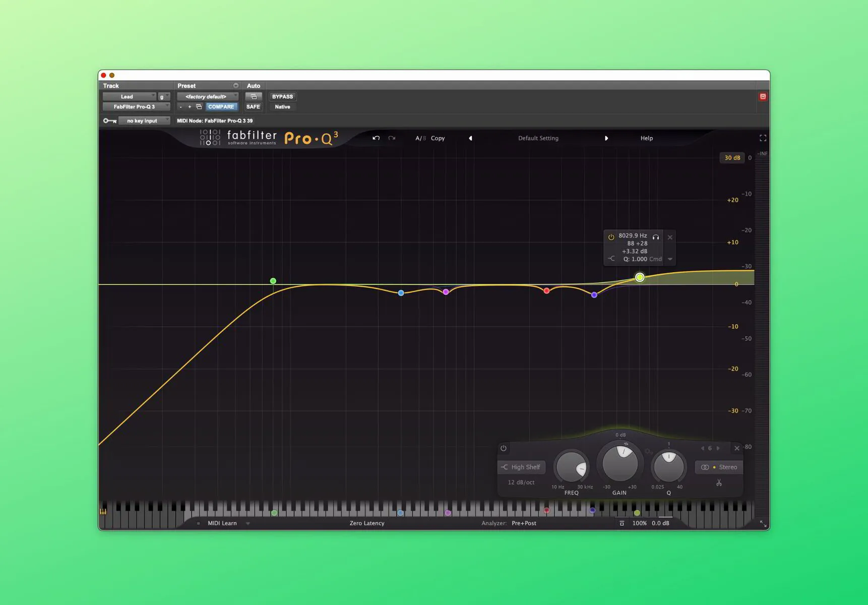
Task: Select the blue band node
Action: (x=401, y=293)
